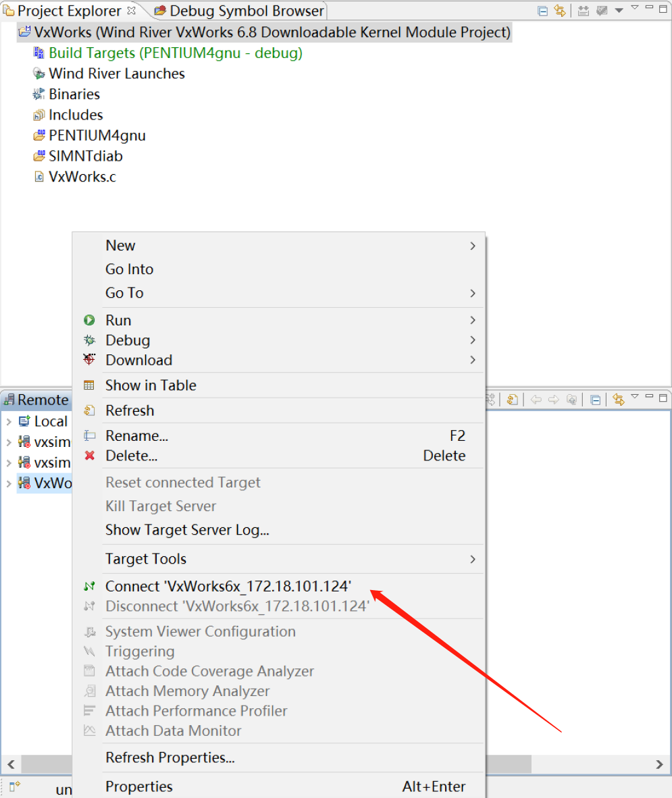The image size is (672, 798).
Task: Select the PENTIUM4gnu folder
Action: click(x=97, y=136)
